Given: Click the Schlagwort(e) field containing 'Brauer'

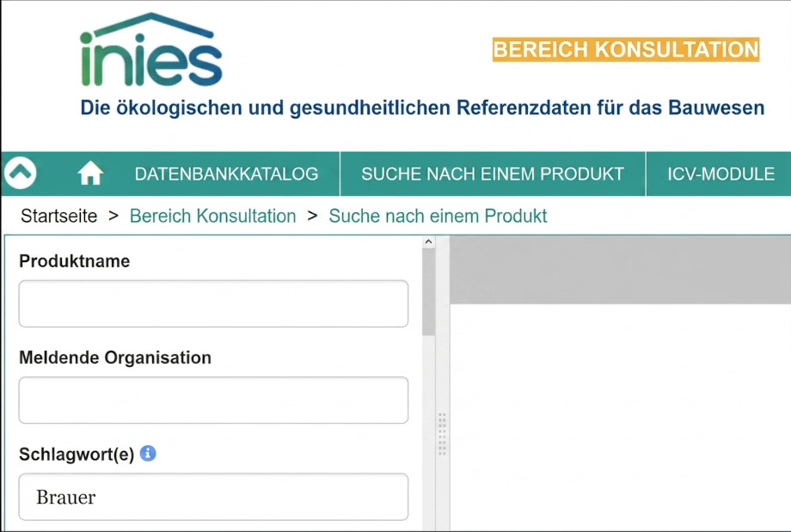Looking at the screenshot, I should (213, 497).
